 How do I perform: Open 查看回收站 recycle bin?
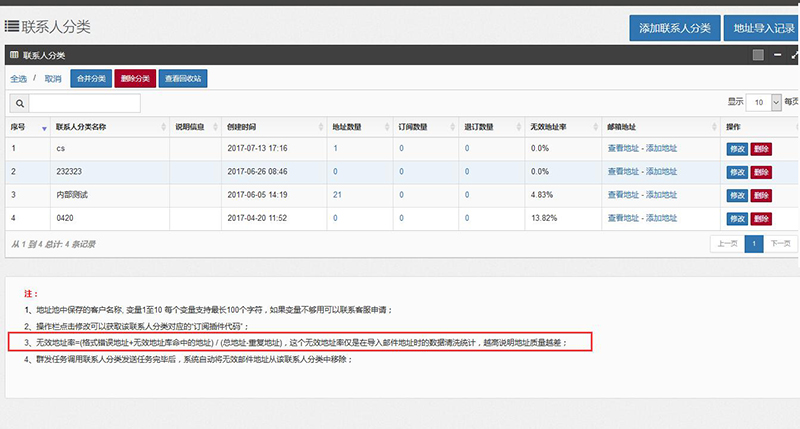[184, 78]
